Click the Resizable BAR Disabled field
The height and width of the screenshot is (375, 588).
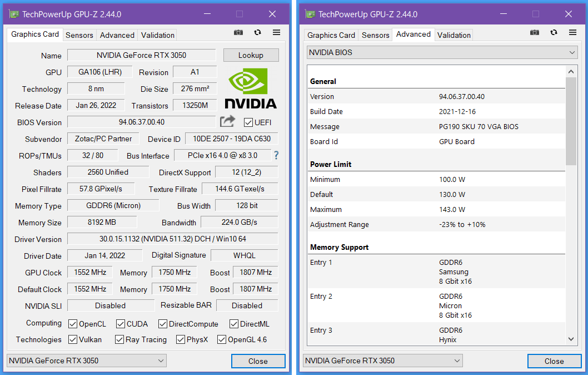247,305
